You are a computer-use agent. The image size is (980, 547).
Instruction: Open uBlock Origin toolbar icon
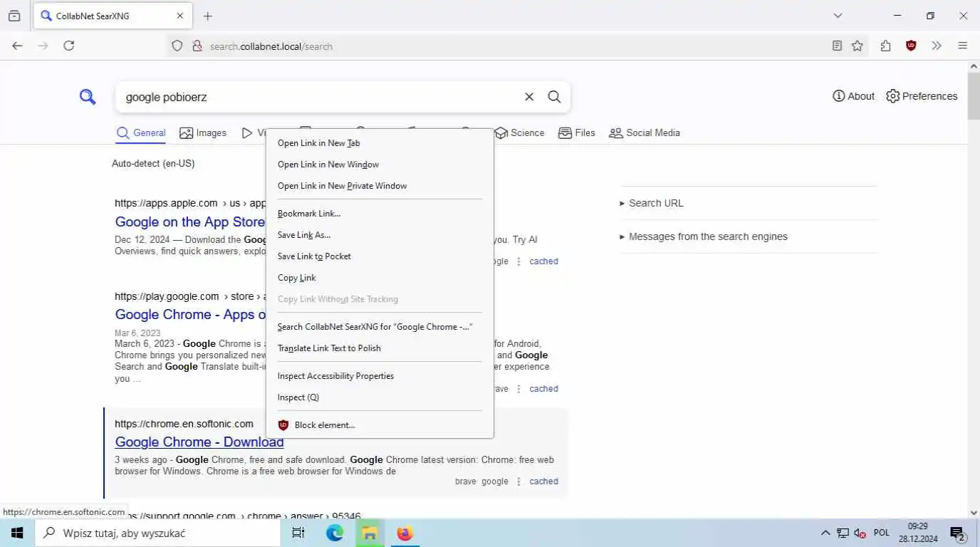(x=911, y=46)
